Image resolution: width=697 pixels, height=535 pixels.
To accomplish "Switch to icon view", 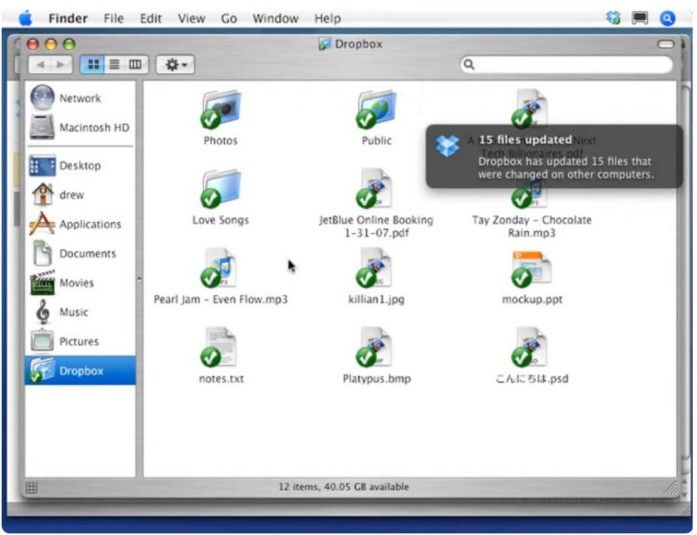I will 93,65.
